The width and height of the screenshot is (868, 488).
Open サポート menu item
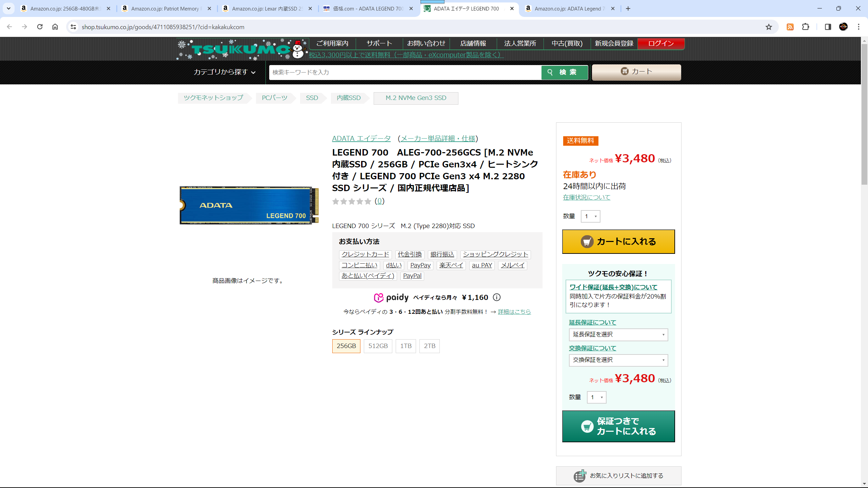[379, 43]
